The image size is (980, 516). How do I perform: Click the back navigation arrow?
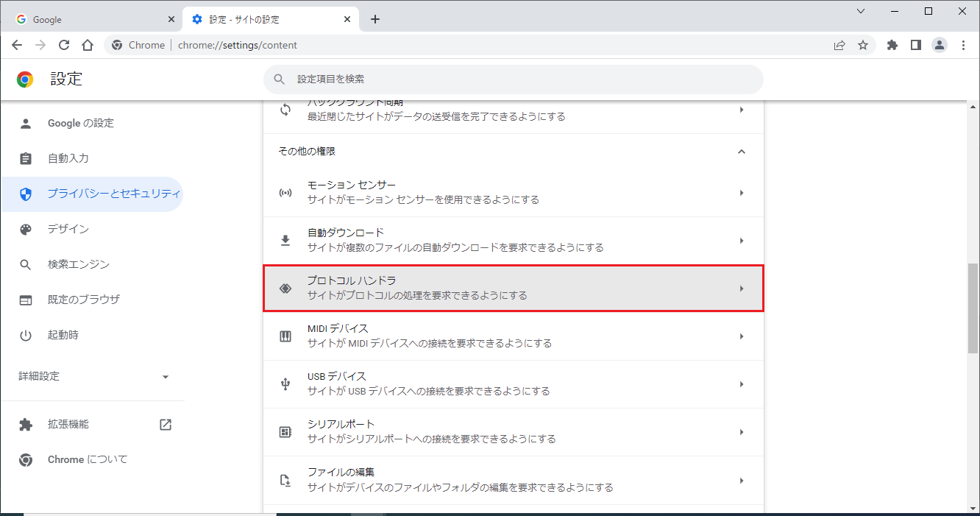[17, 45]
